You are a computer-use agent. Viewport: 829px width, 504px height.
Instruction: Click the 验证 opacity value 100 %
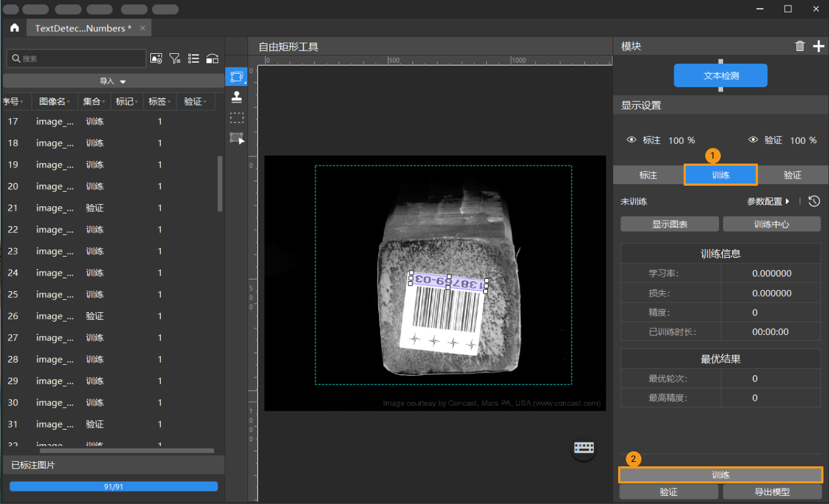(803, 140)
